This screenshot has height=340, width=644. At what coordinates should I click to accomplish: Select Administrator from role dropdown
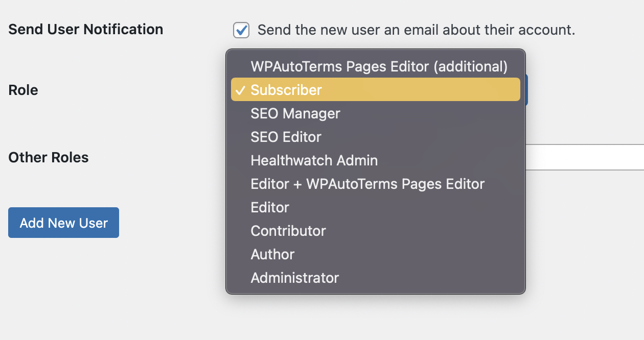pos(294,278)
